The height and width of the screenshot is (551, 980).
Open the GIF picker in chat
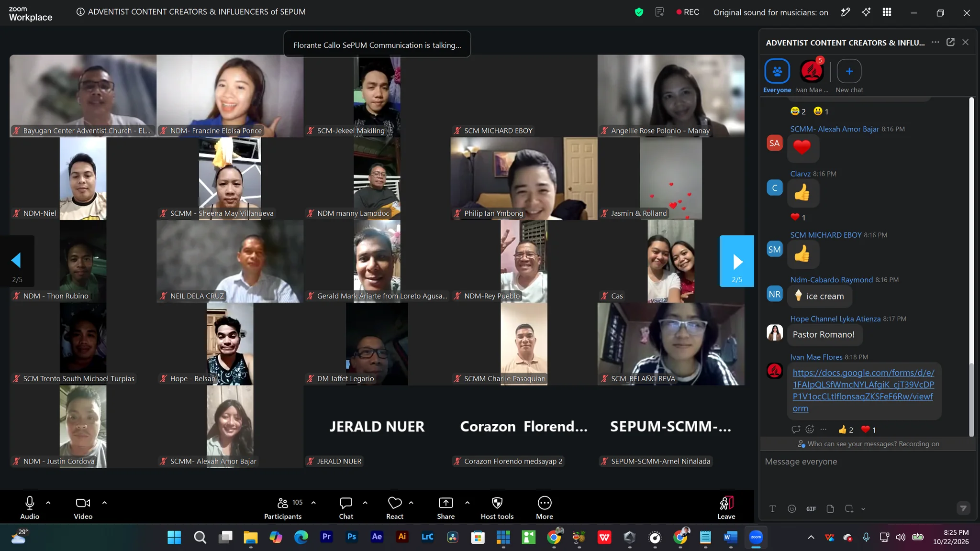[811, 509]
